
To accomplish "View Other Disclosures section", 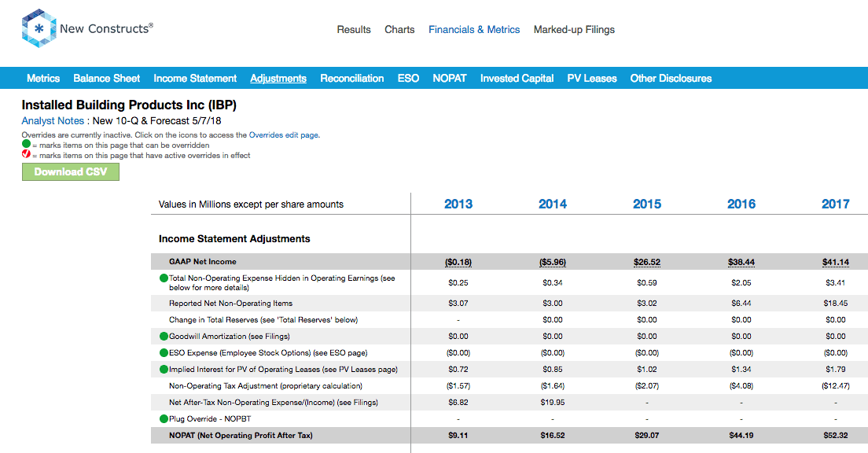I will click(671, 78).
